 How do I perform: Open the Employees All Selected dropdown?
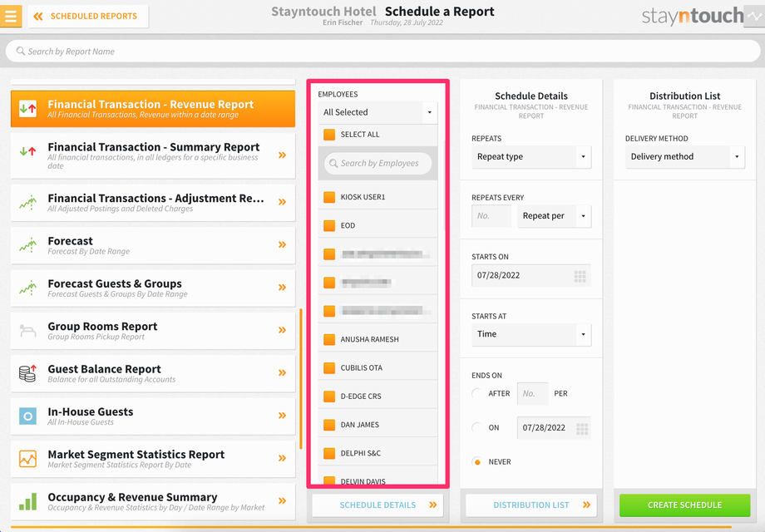tap(378, 112)
